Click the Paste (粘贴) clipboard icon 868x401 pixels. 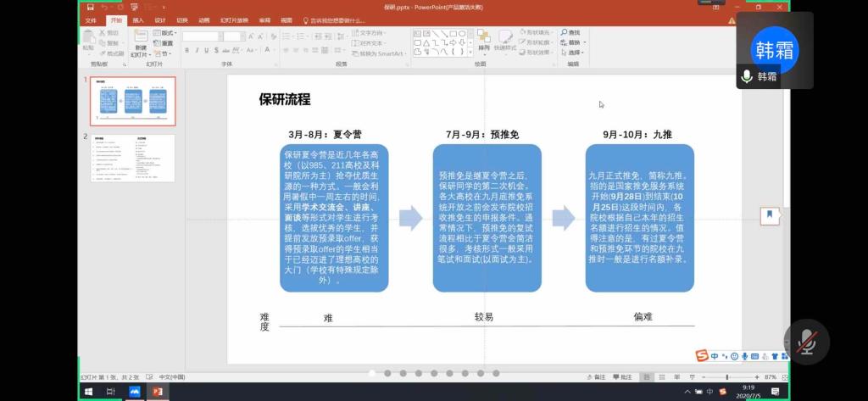point(88,36)
